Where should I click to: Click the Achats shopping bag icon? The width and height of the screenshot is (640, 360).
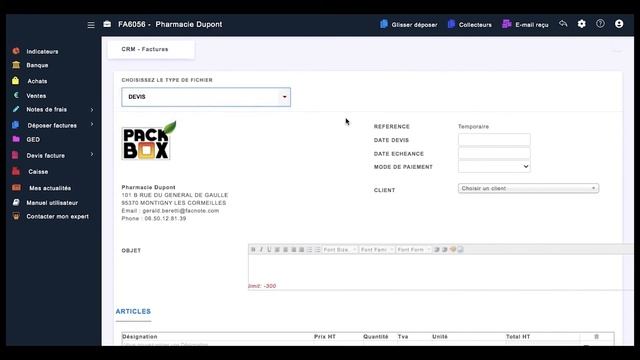coord(16,80)
